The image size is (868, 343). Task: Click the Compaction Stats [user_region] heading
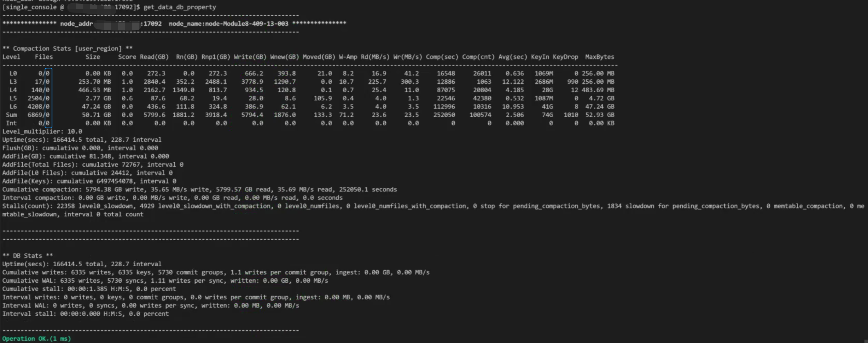pos(67,49)
